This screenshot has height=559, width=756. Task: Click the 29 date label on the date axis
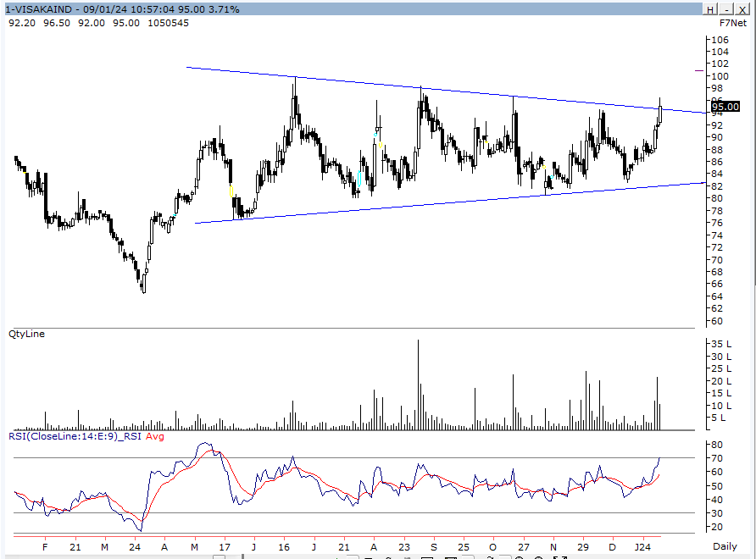pos(583,547)
